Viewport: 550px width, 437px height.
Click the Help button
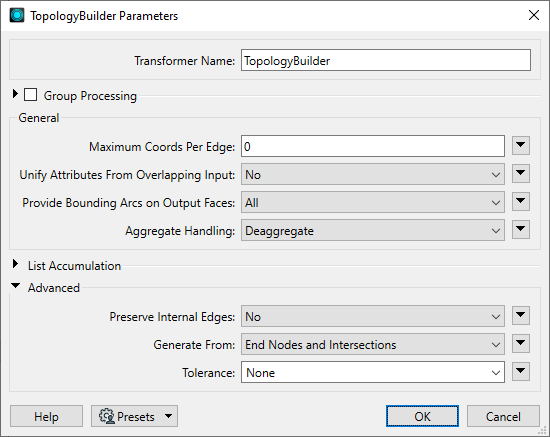pos(46,416)
